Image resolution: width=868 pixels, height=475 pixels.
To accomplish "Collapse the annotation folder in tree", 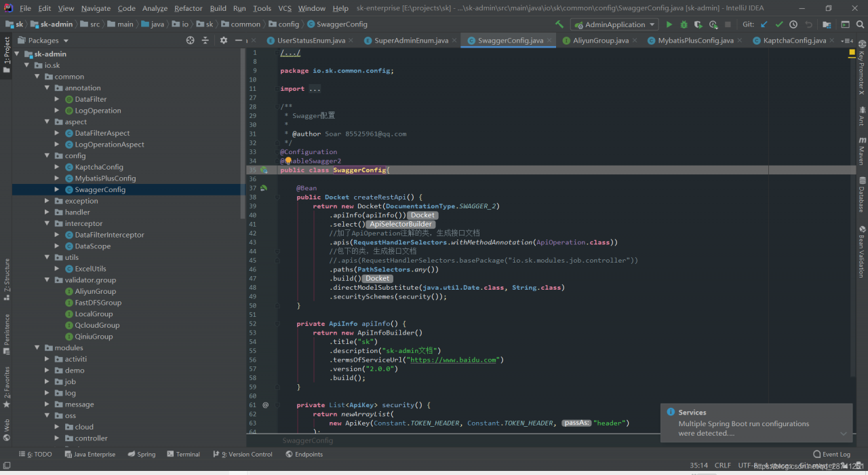I will (47, 88).
